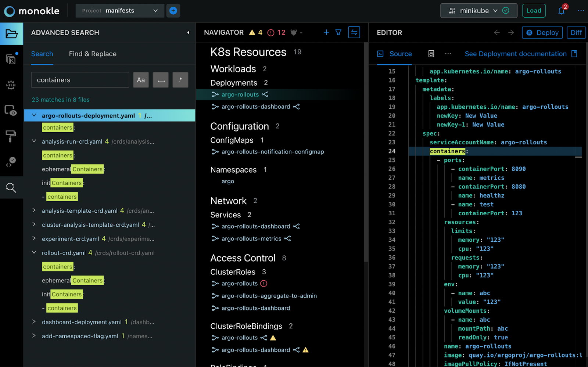Image resolution: width=588 pixels, height=367 pixels.
Task: Select argo-rollouts-dashboard deployment resource
Action: [256, 107]
